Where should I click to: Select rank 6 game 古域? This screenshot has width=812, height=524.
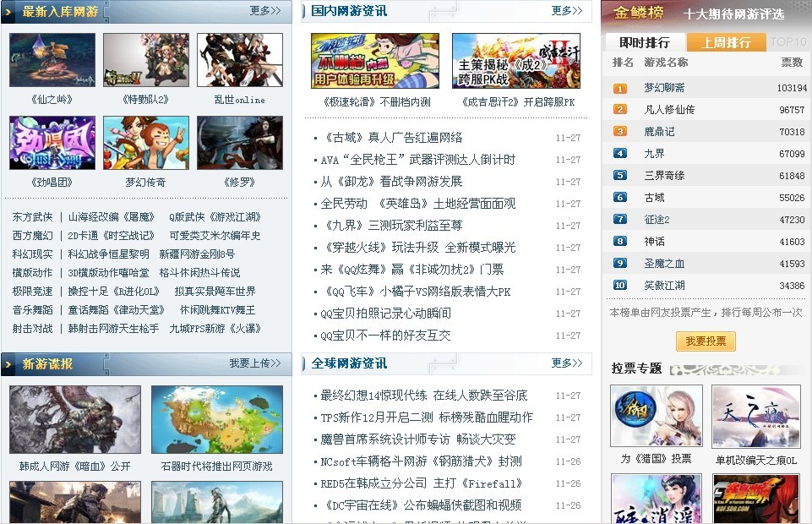click(x=654, y=197)
